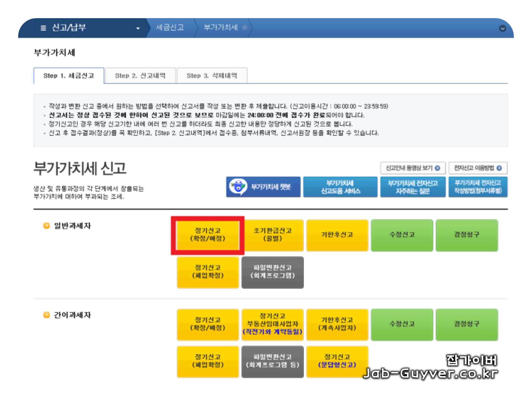This screenshot has width=532, height=404.
Task: Switch to Step 2. 신고내역 tab
Action: pos(140,76)
